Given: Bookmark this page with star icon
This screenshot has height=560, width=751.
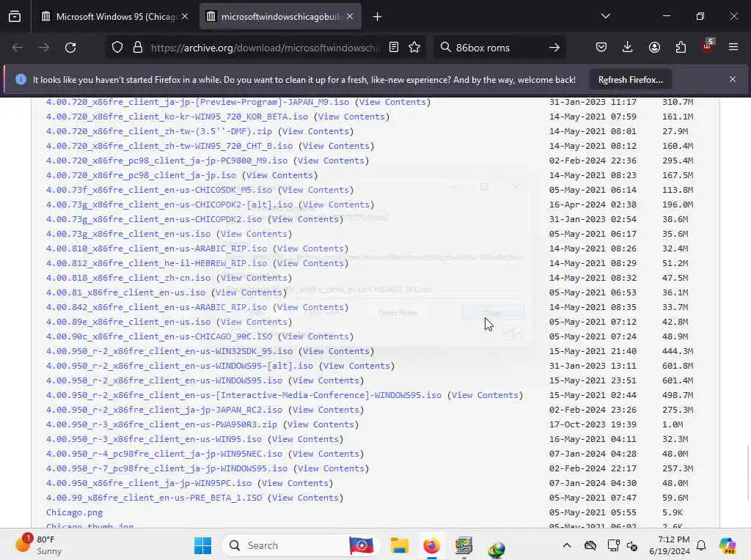Looking at the screenshot, I should pos(415,48).
